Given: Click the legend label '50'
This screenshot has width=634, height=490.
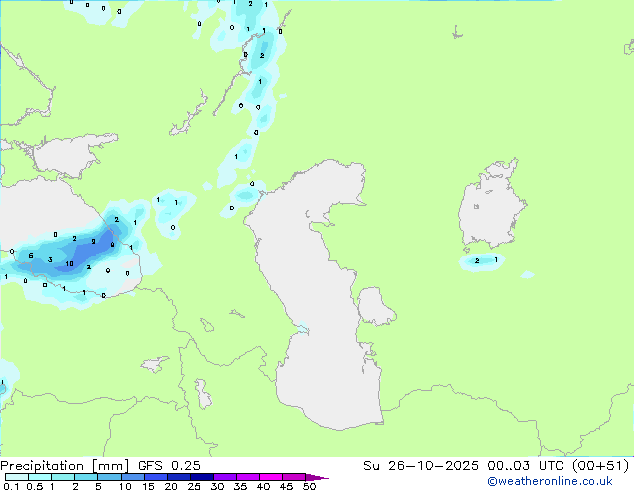Looking at the screenshot, I should click(310, 486).
